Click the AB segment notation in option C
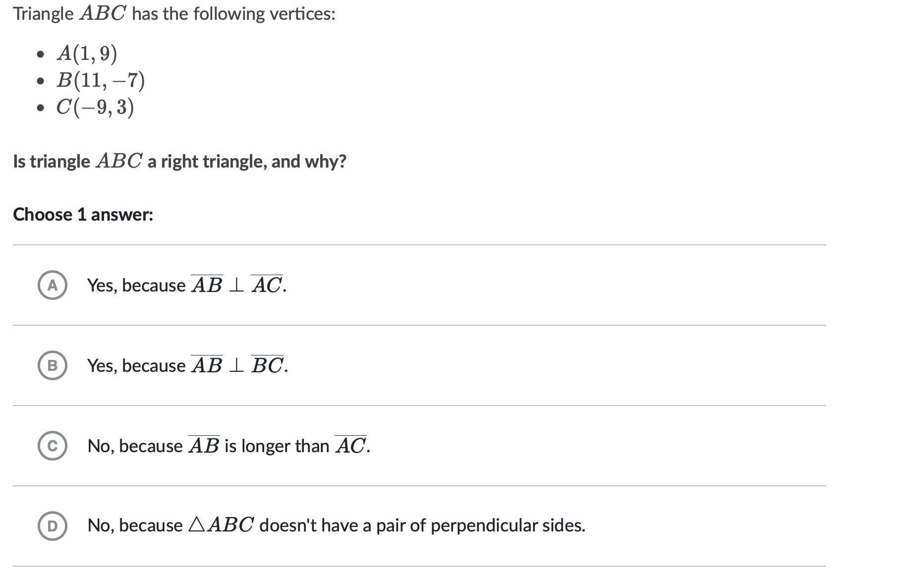922x588 pixels. pyautogui.click(x=204, y=446)
